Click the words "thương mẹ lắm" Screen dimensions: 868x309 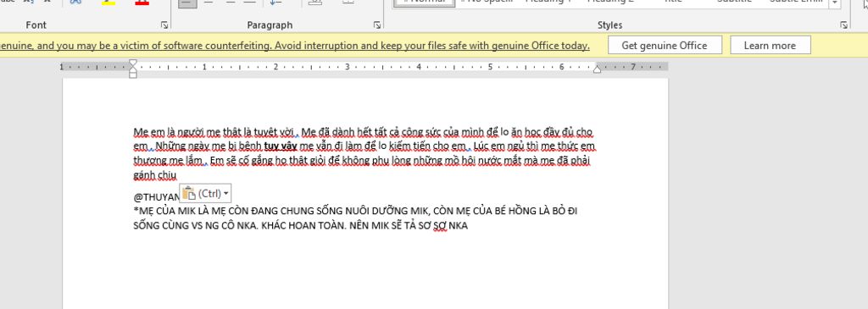(169, 161)
